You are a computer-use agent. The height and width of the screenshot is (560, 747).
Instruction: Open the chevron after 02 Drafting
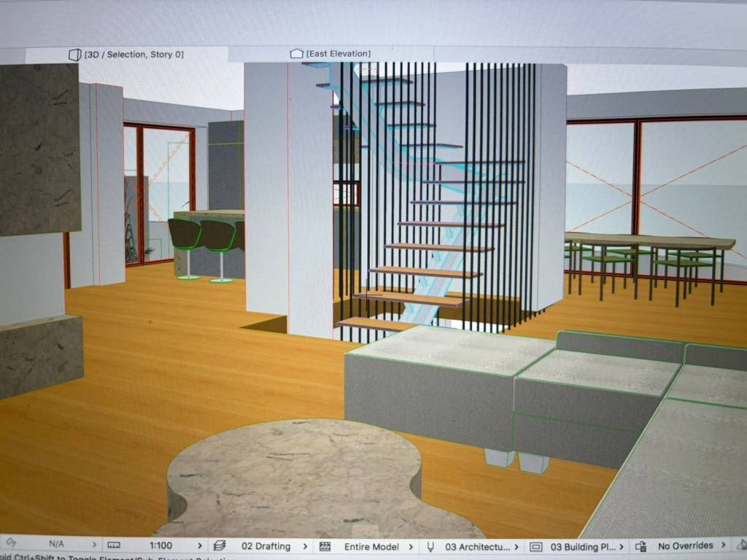305,546
